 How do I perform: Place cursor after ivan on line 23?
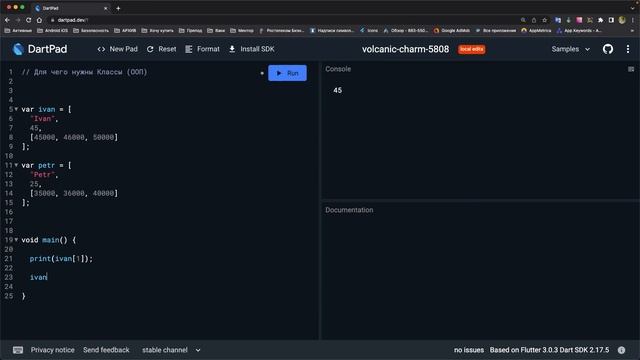click(47, 277)
